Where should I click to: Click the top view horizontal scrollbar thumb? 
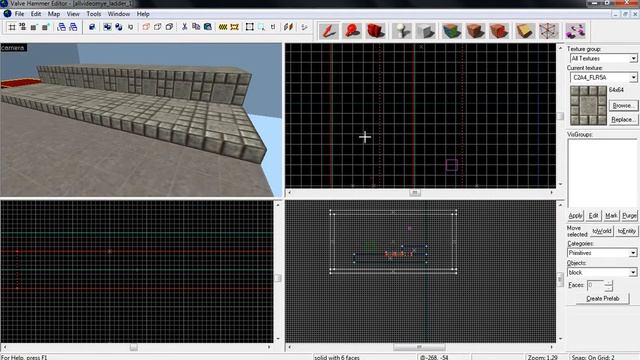point(415,192)
